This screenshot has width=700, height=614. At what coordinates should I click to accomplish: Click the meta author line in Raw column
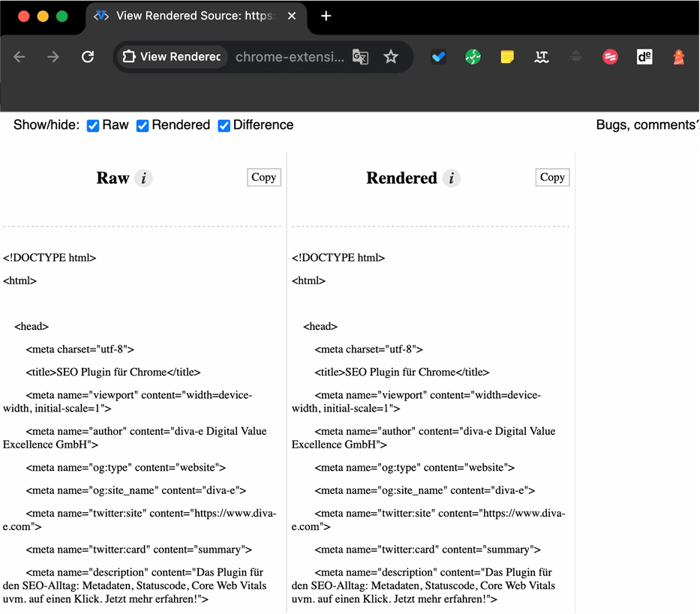(135, 438)
